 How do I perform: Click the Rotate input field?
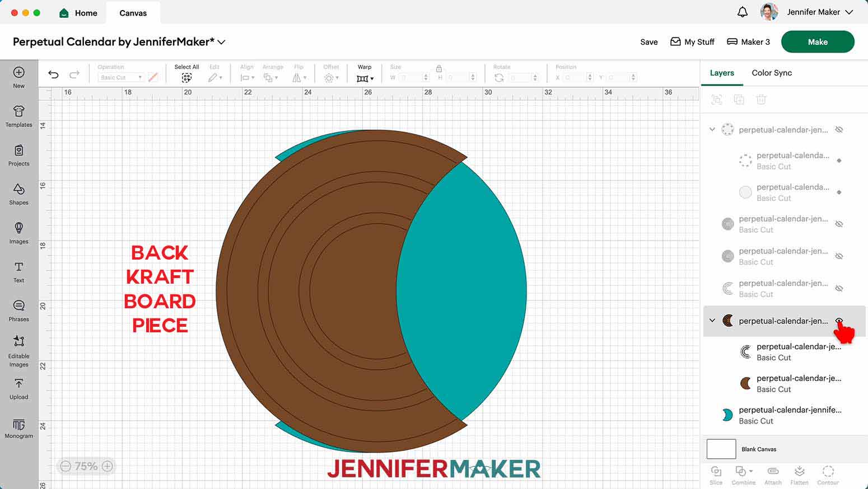(524, 77)
